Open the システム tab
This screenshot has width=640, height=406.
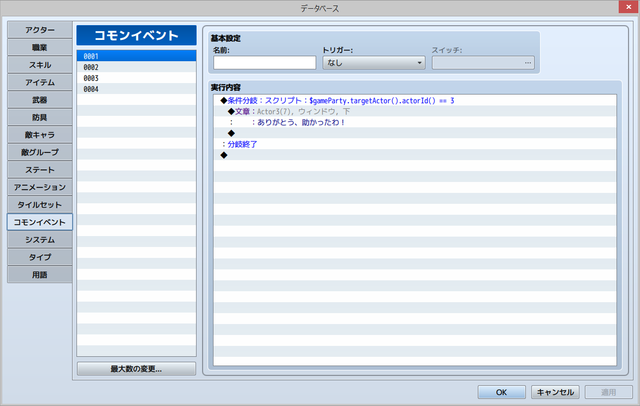coord(40,240)
